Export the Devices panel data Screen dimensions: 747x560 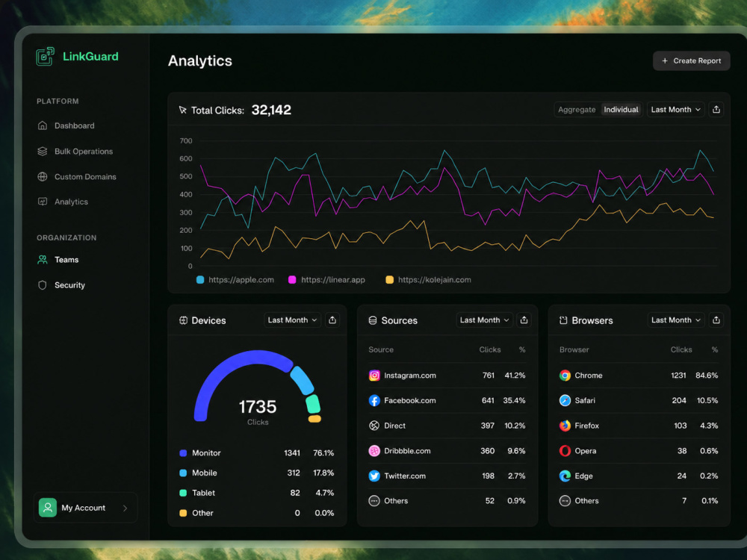point(332,320)
